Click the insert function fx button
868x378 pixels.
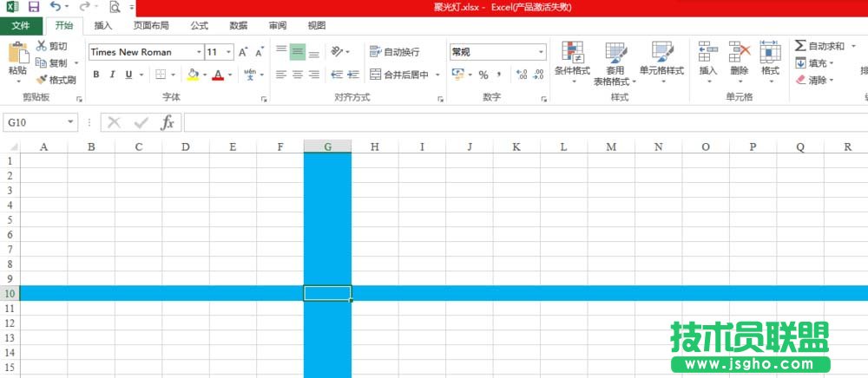[168, 122]
